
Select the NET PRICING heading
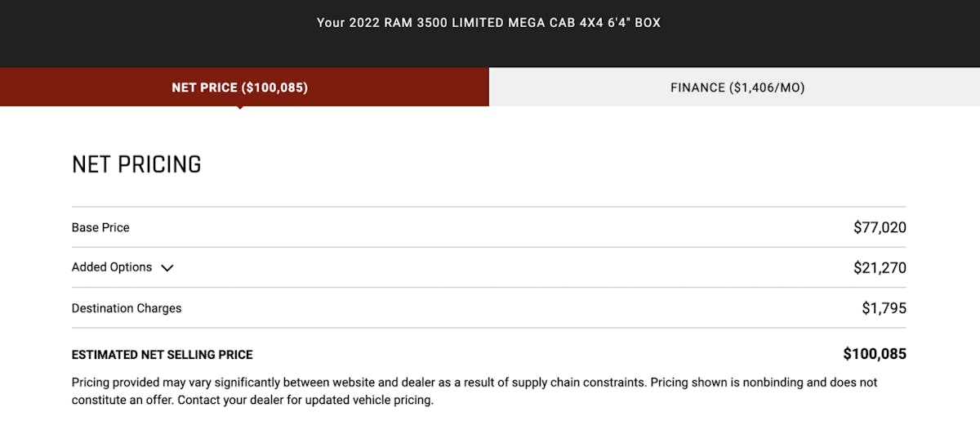click(136, 164)
